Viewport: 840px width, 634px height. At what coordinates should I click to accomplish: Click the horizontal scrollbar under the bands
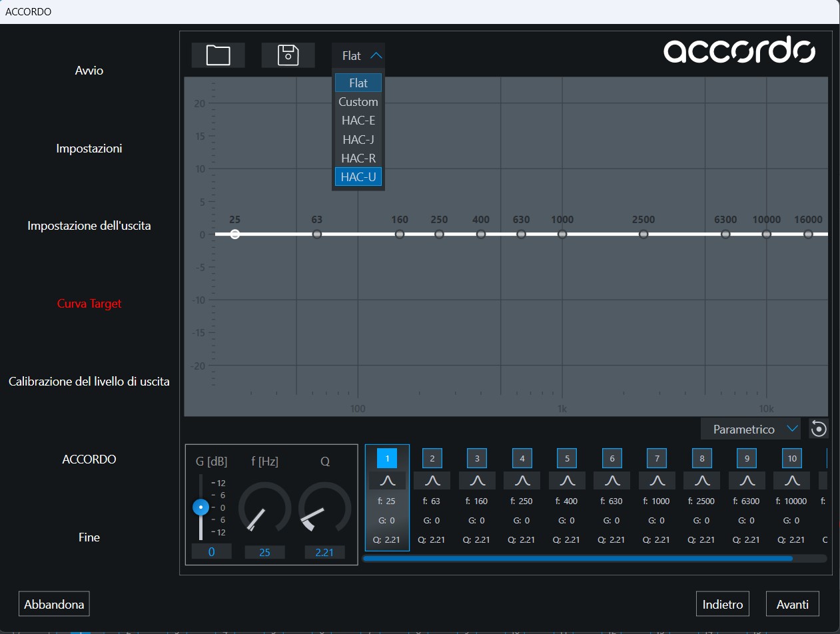pos(578,559)
